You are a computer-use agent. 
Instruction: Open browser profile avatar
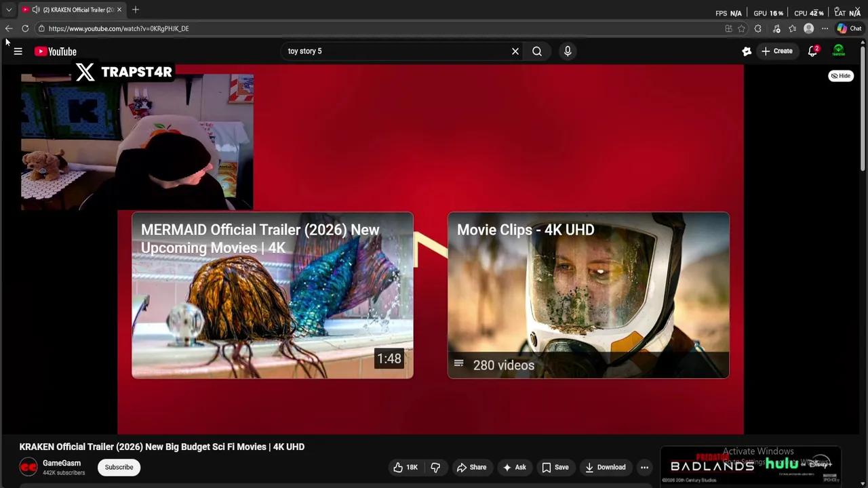click(808, 28)
